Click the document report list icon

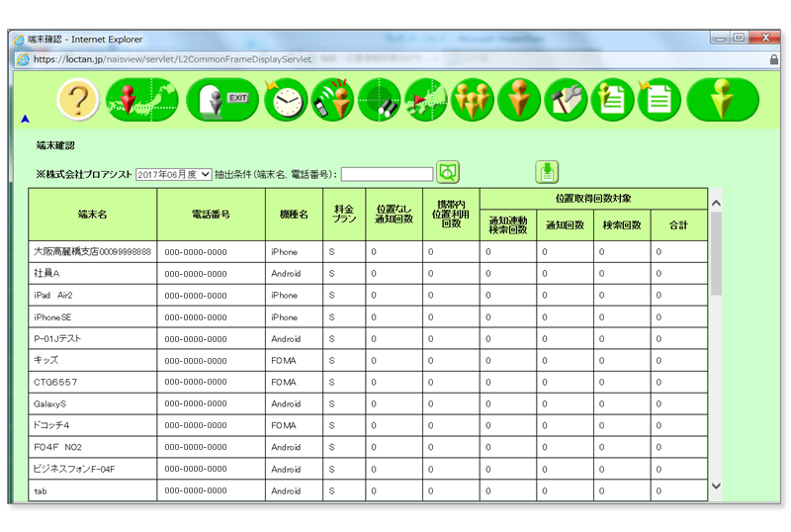(x=659, y=100)
